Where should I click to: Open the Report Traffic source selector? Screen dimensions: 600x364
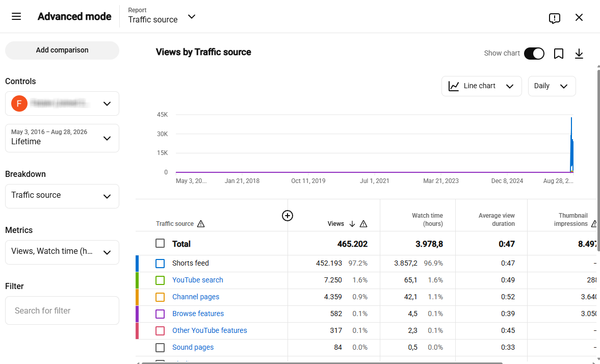tap(162, 16)
